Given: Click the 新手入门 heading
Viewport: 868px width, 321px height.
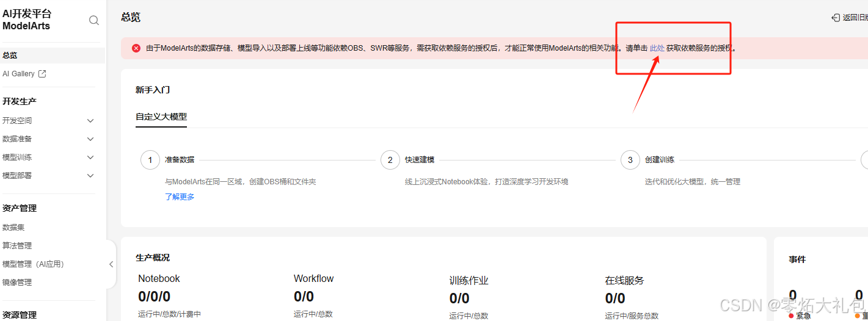Looking at the screenshot, I should tap(153, 90).
